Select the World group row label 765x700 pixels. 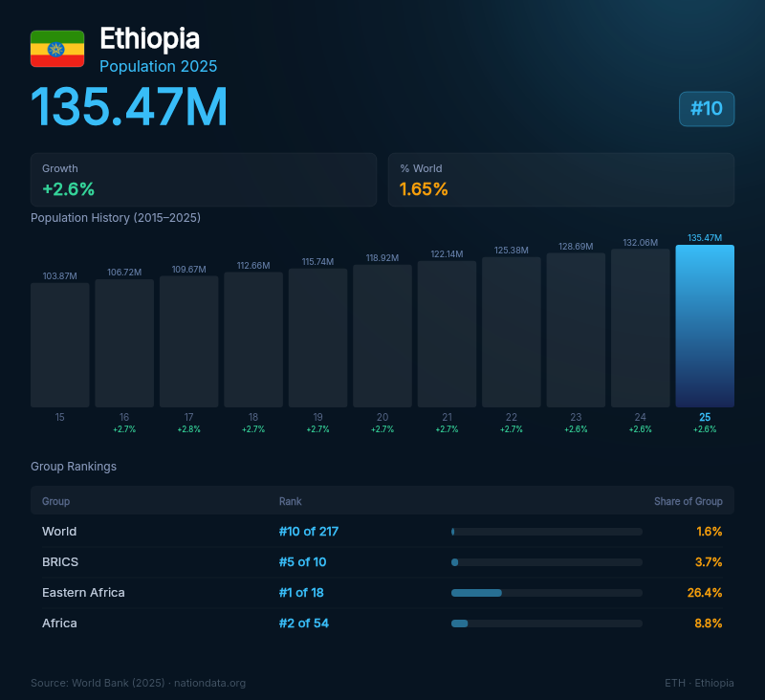tap(59, 532)
